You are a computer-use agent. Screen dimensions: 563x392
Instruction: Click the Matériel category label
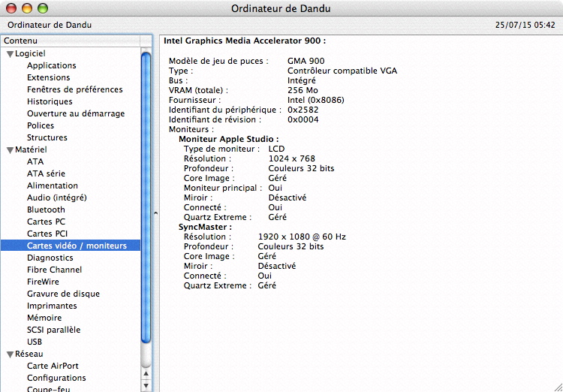click(x=31, y=149)
